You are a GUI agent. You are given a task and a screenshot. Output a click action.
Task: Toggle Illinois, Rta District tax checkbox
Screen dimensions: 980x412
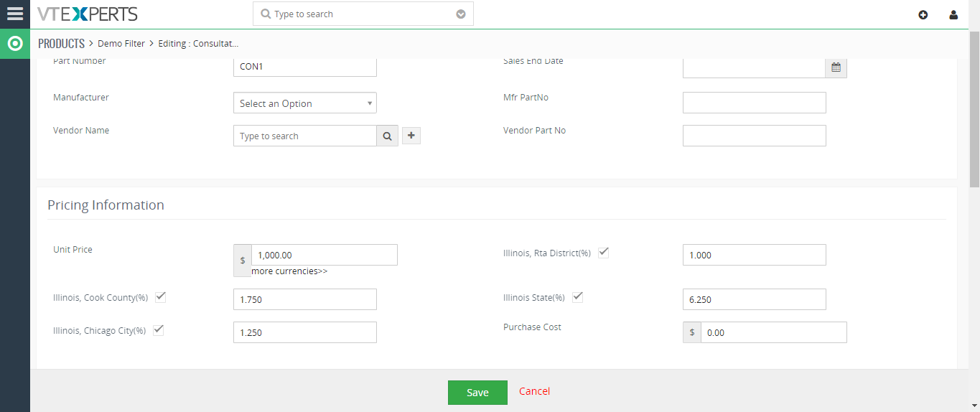coord(604,252)
